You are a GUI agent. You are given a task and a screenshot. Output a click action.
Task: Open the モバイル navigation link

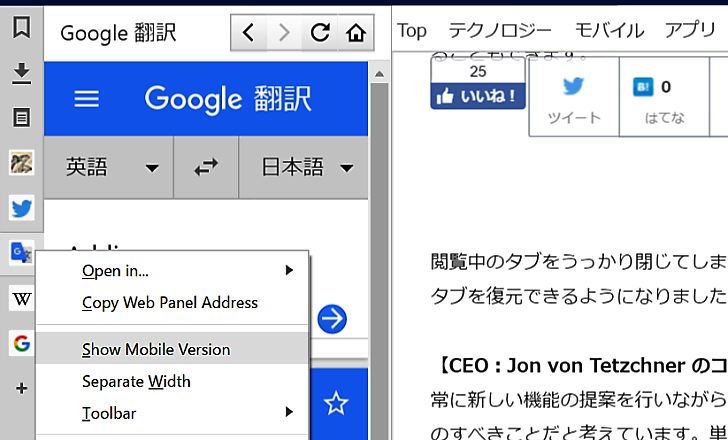(x=609, y=31)
